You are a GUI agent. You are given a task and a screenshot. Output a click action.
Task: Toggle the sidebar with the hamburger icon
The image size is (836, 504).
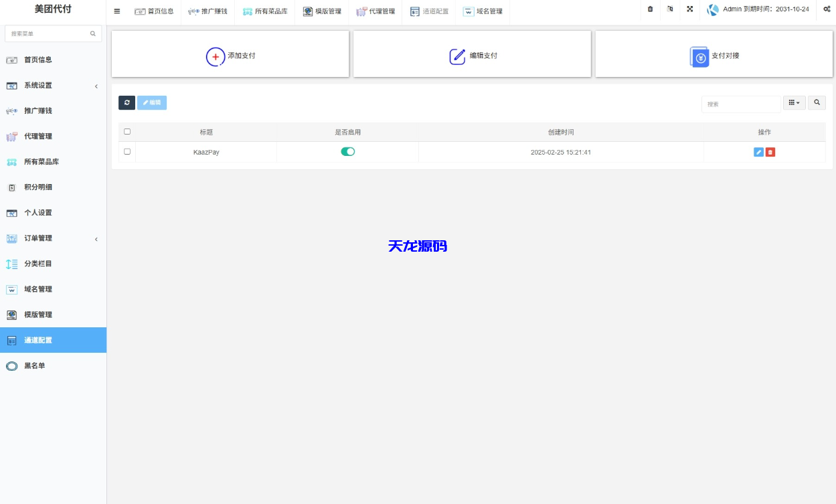(116, 11)
